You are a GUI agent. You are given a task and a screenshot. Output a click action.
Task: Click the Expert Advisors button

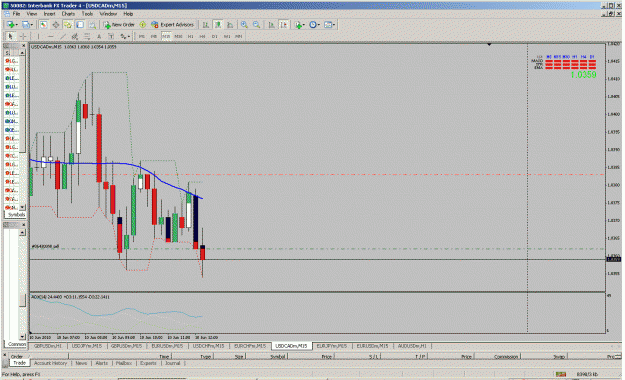(x=172, y=25)
